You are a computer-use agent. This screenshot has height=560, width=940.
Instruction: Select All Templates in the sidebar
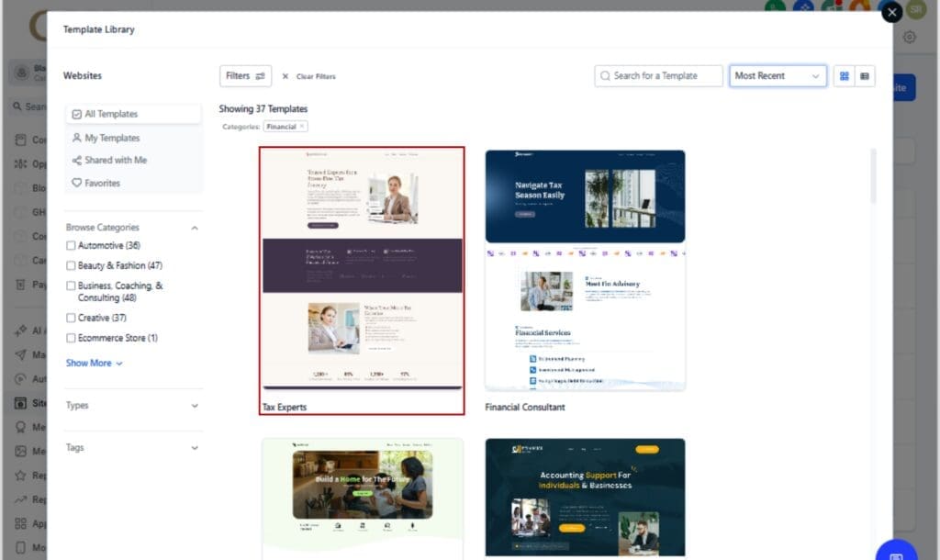tap(106, 114)
